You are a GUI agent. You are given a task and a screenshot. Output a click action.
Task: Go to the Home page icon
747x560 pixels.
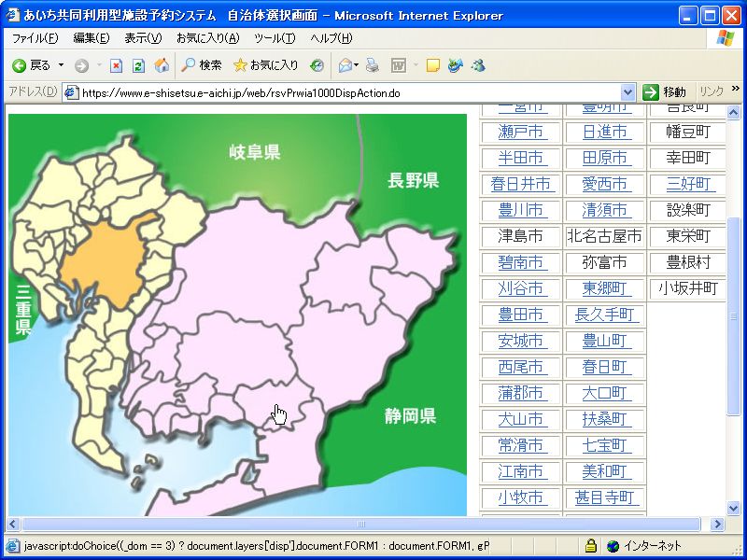pos(162,65)
